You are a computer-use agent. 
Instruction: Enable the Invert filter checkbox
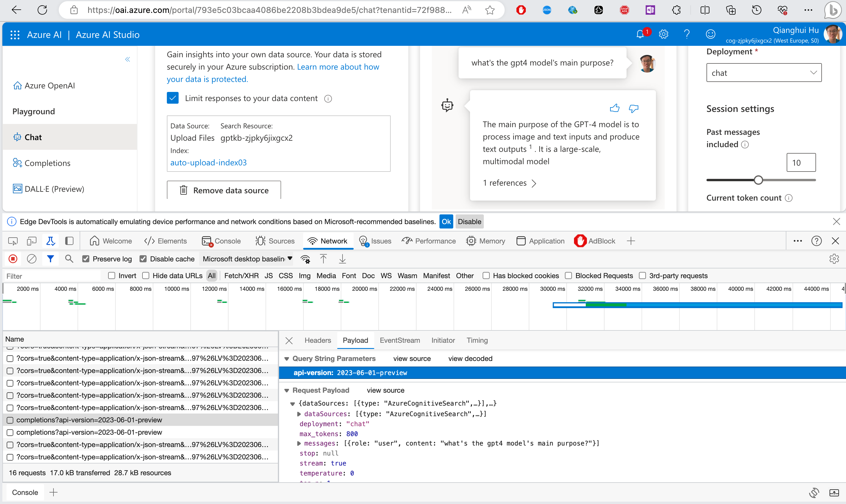111,276
